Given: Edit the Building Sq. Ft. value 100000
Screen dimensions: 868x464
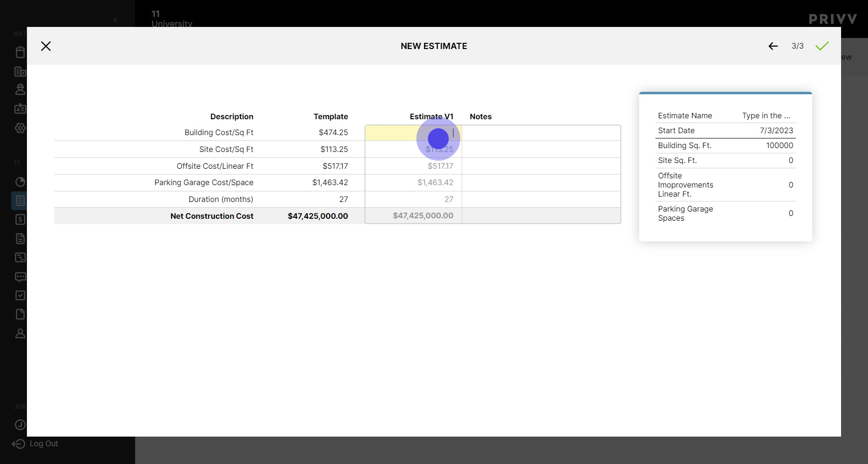Looking at the screenshot, I should tap(779, 145).
